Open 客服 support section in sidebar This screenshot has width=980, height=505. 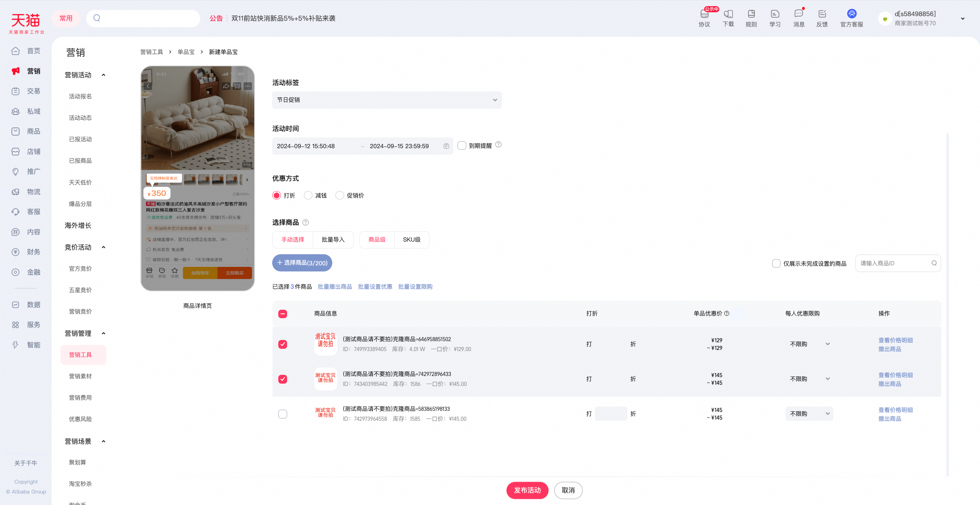click(26, 212)
